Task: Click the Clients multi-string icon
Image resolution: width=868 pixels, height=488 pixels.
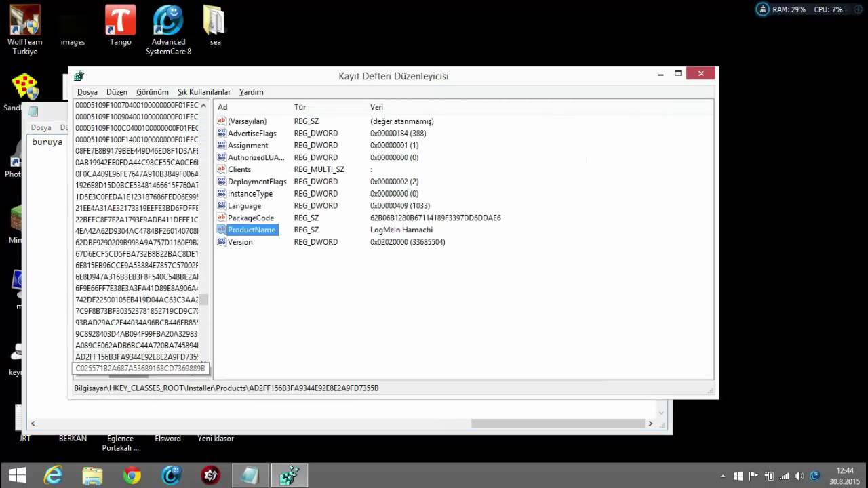Action: tap(222, 169)
